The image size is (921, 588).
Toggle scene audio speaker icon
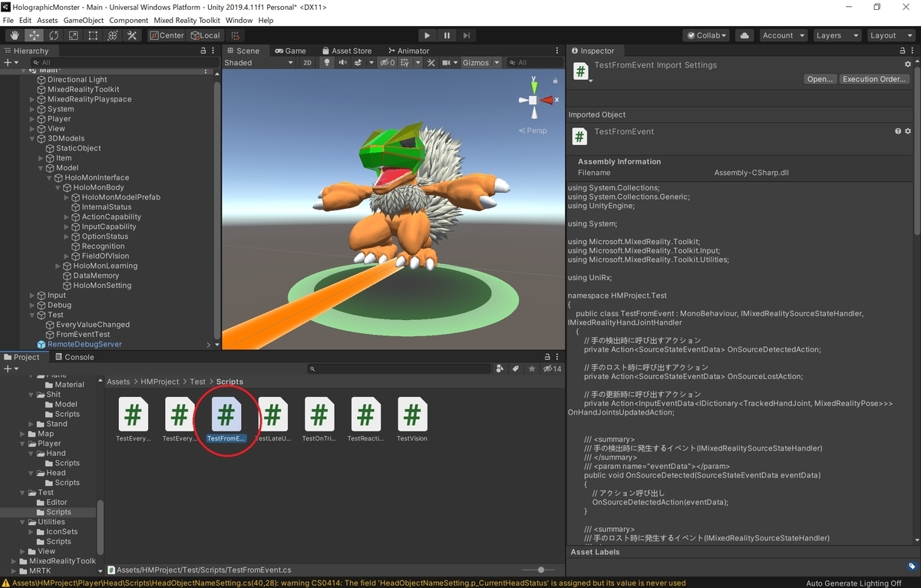click(343, 63)
